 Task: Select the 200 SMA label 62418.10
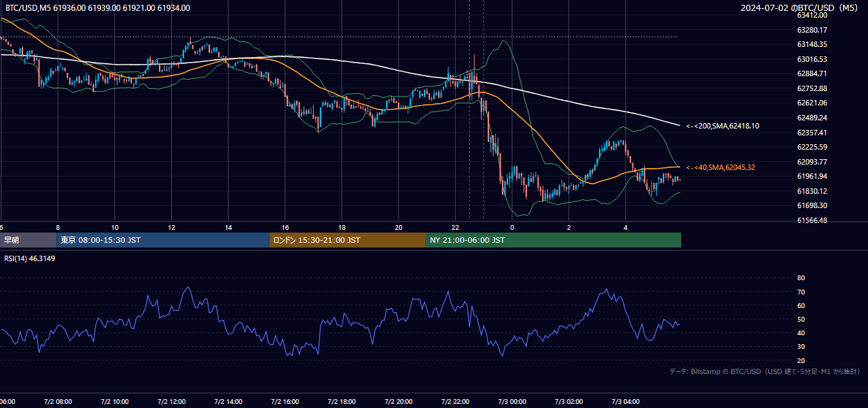click(x=723, y=126)
